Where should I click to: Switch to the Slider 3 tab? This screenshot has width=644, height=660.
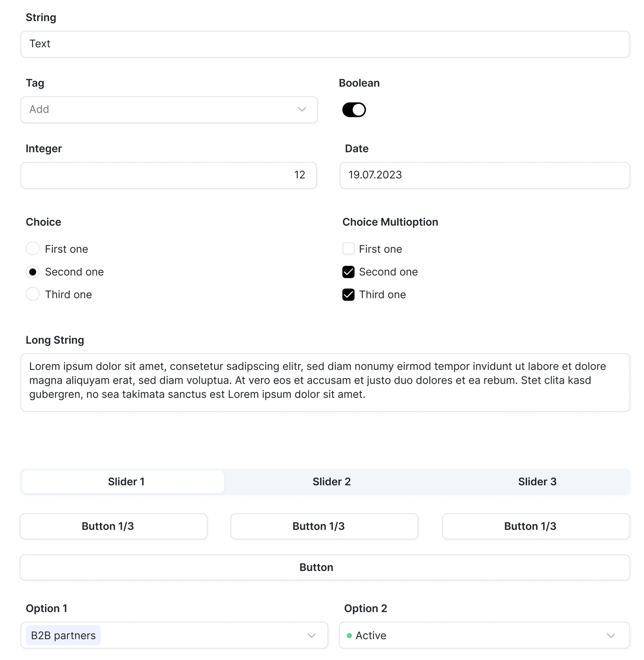[x=537, y=482]
